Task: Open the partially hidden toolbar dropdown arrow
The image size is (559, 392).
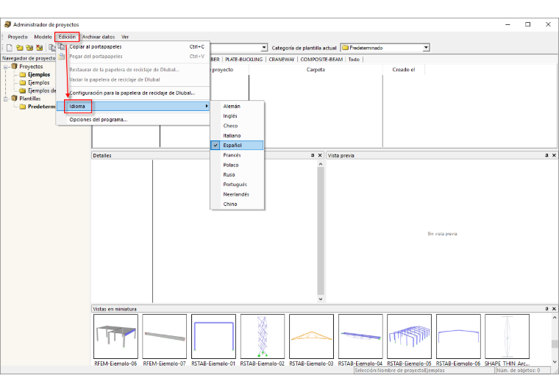Action: tap(264, 48)
